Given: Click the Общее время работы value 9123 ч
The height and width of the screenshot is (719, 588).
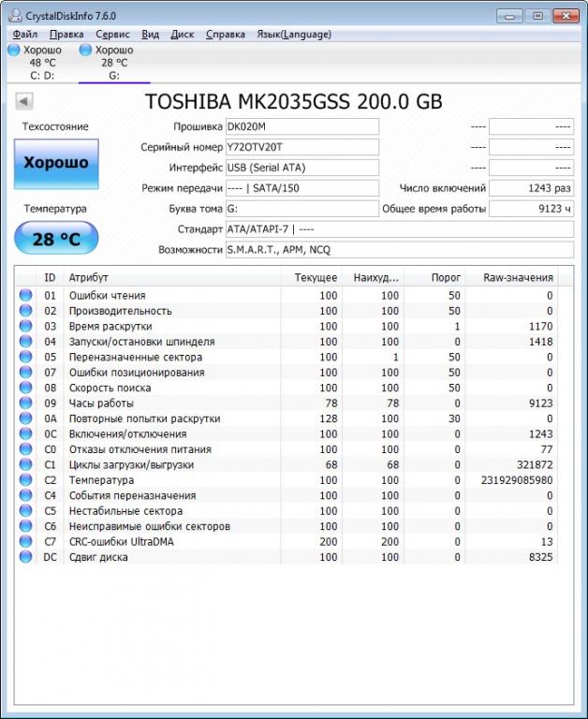Looking at the screenshot, I should point(531,209).
